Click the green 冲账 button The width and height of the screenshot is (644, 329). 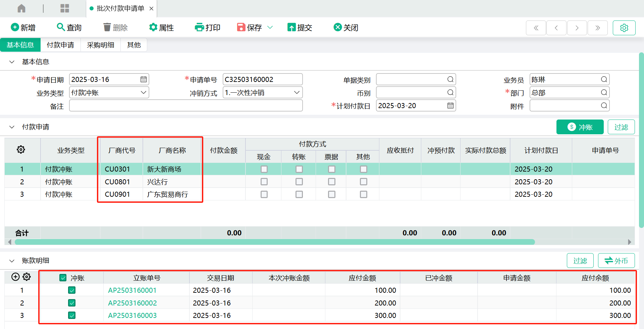[580, 127]
